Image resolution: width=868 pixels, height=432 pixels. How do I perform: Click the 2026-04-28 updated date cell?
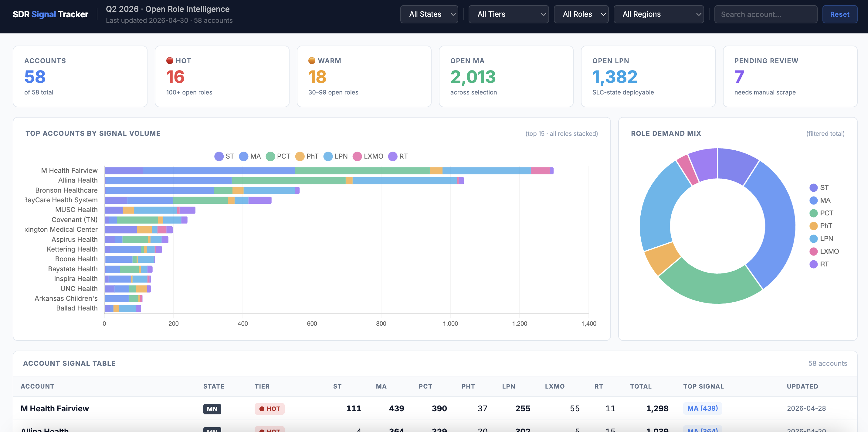pos(806,408)
